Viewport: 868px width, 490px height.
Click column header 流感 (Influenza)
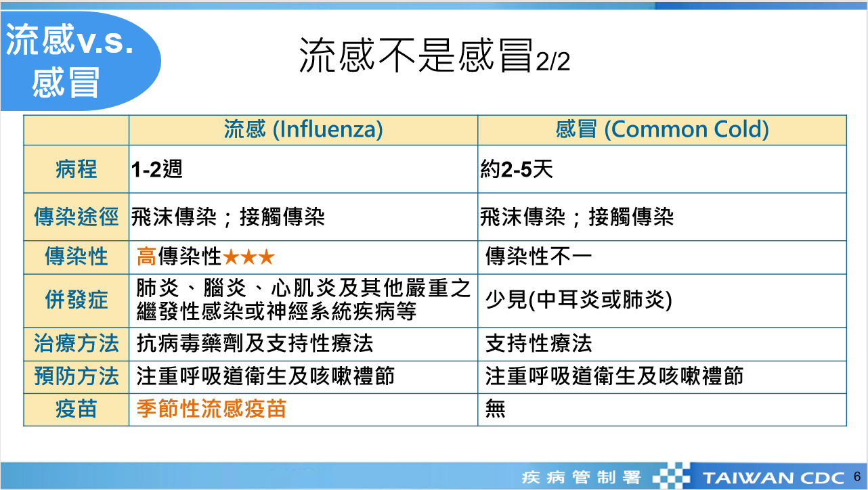tap(303, 130)
